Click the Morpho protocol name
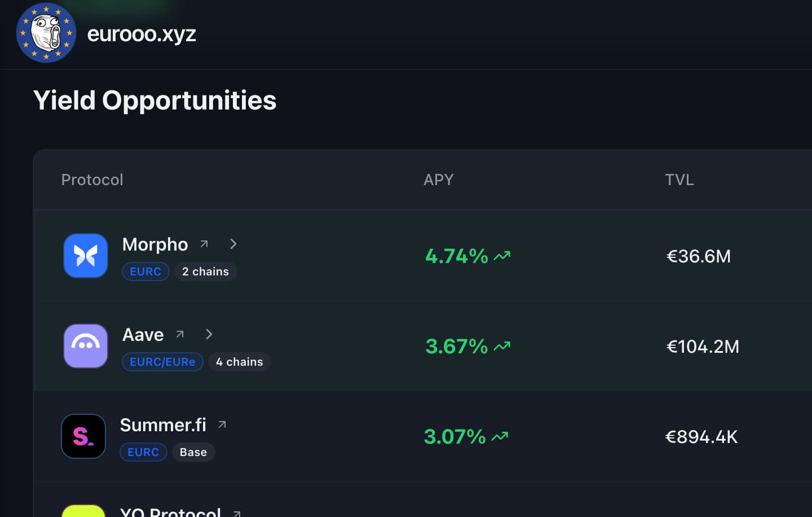Image resolution: width=812 pixels, height=517 pixels. [x=155, y=244]
